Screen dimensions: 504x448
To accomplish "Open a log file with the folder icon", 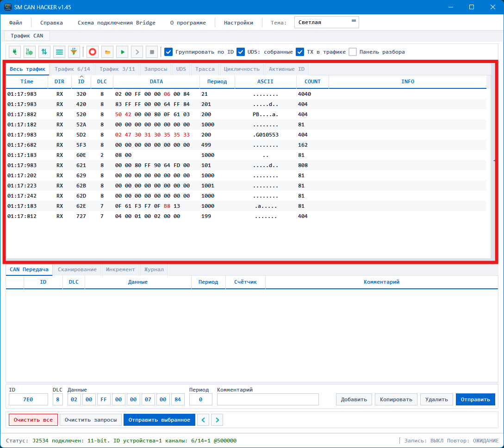I will tap(107, 52).
